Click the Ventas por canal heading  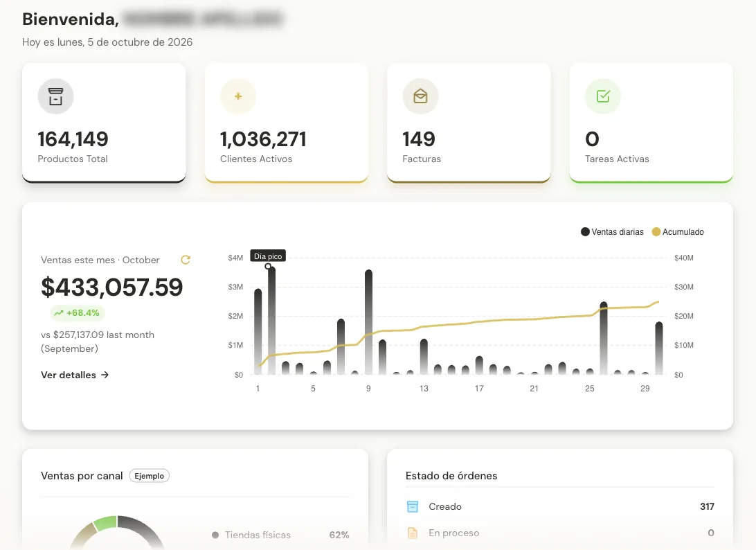[x=82, y=476]
